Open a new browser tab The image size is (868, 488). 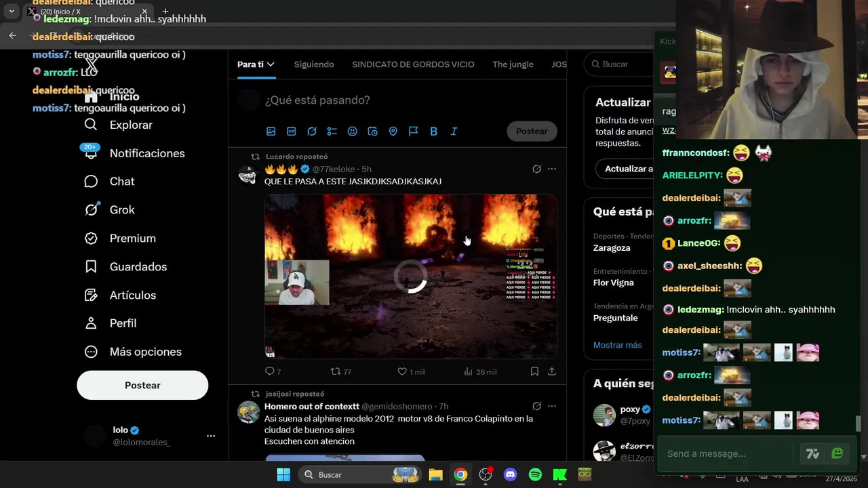coord(165,12)
